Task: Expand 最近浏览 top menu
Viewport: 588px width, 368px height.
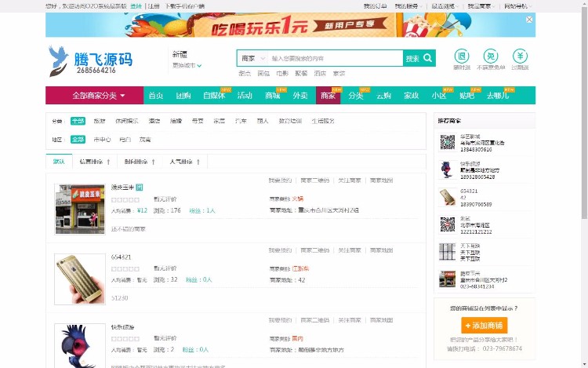Action: 445,6
